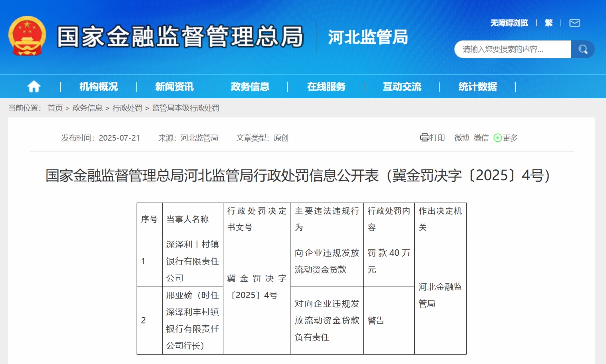Click the 负有责任 violation cell in row 2
This screenshot has height=364, width=606.
tap(327, 320)
